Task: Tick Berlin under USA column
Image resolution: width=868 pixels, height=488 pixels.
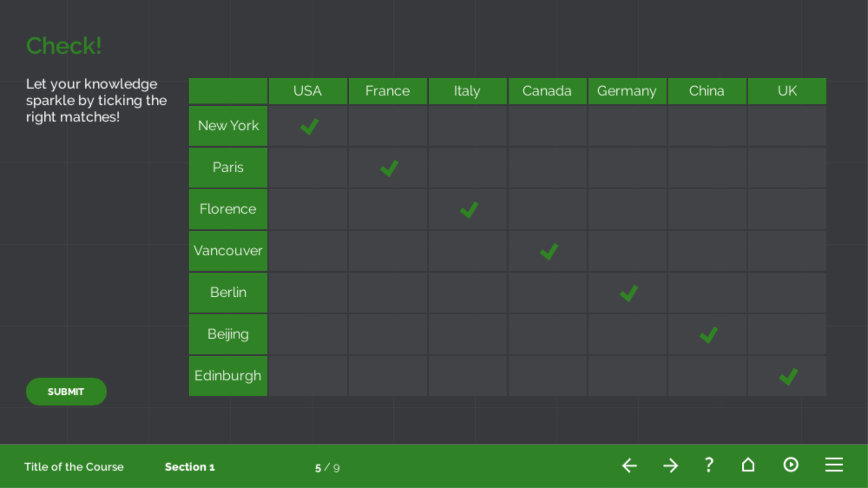Action: pos(308,293)
